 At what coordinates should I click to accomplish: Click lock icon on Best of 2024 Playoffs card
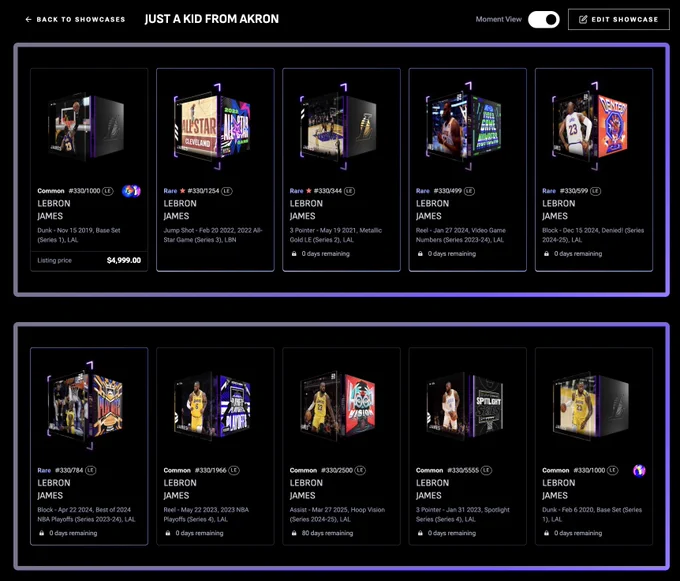(x=42, y=533)
